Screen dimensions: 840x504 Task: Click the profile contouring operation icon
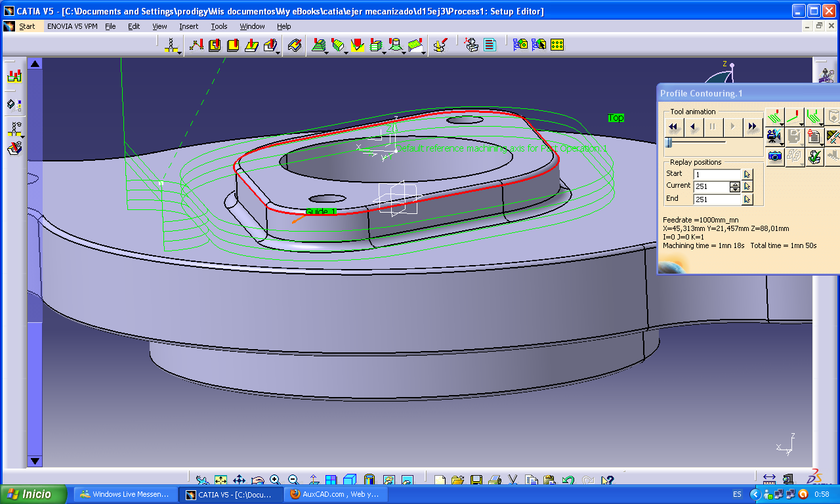(x=252, y=45)
